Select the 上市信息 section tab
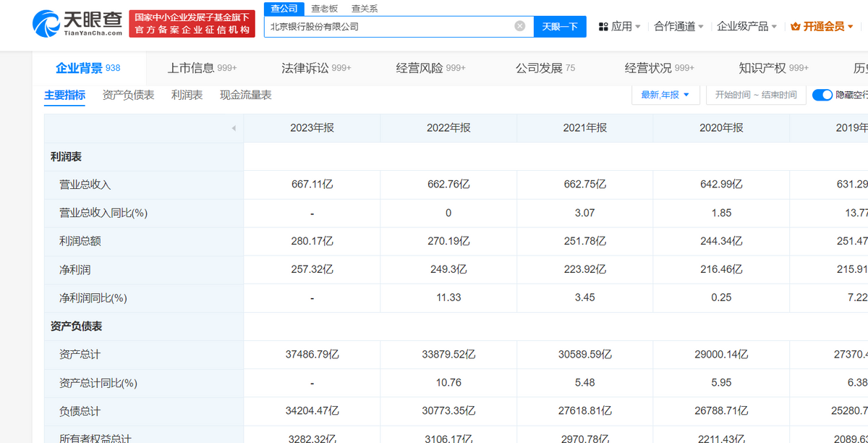Viewport: 868px width, 443px height. (202, 68)
